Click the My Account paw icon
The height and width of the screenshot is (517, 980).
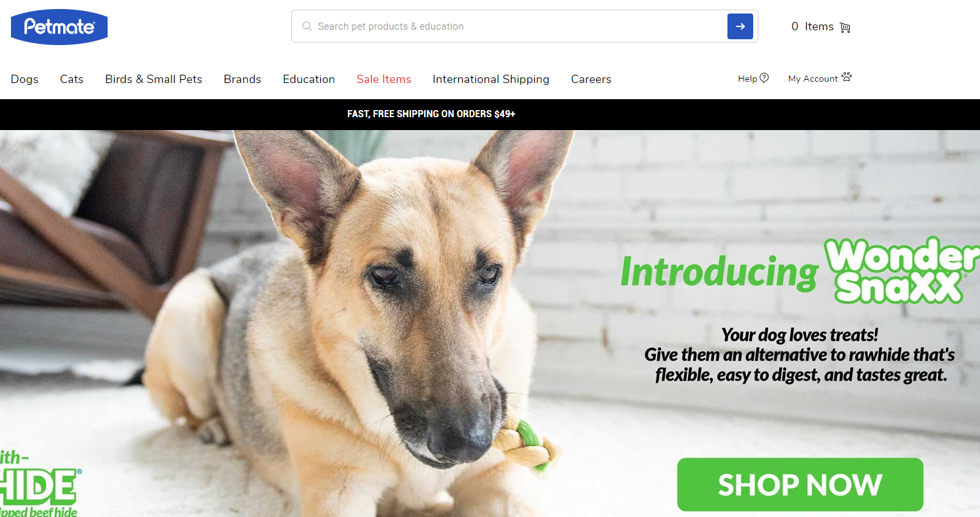coord(847,77)
